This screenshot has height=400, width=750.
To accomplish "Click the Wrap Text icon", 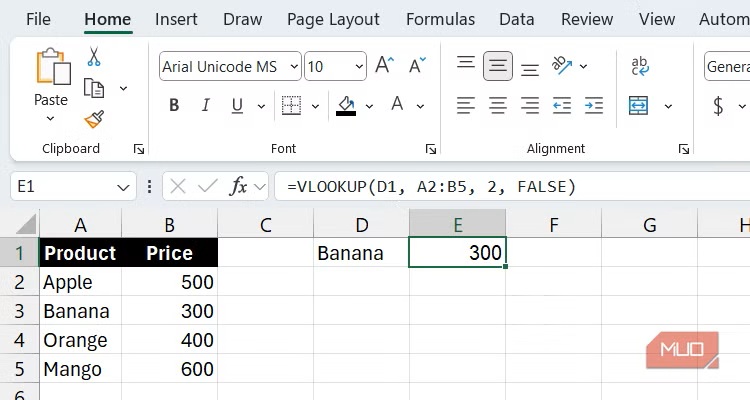I will pos(639,67).
